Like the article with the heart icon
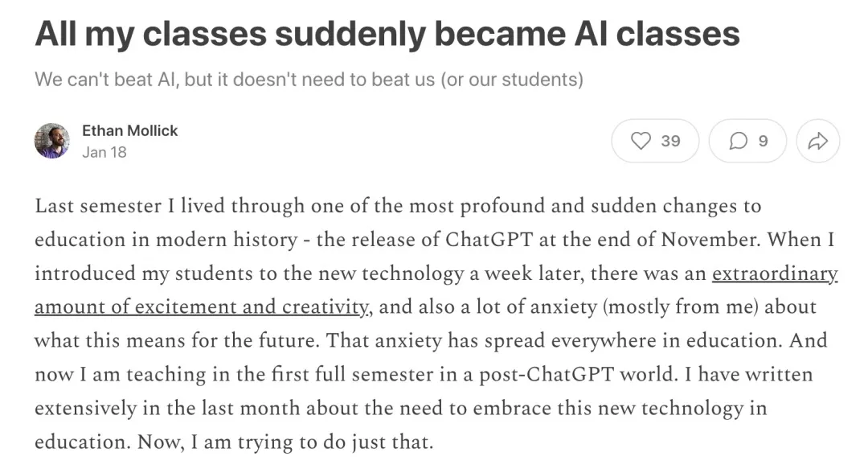This screenshot has width=868, height=469. click(641, 142)
